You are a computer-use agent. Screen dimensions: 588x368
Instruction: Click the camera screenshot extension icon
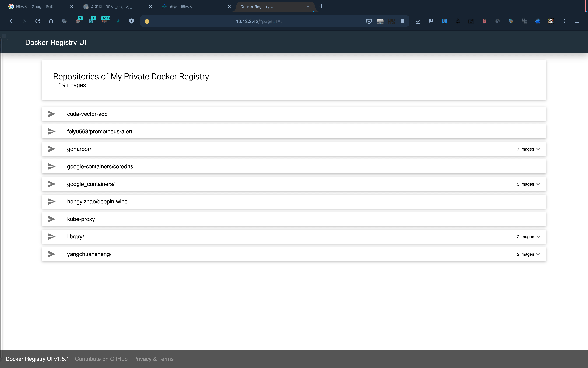click(471, 21)
